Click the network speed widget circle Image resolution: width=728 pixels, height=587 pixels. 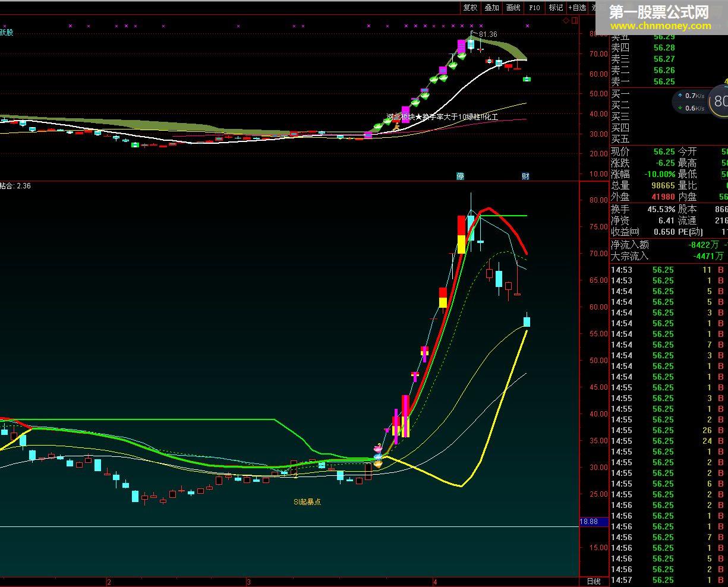pos(720,101)
